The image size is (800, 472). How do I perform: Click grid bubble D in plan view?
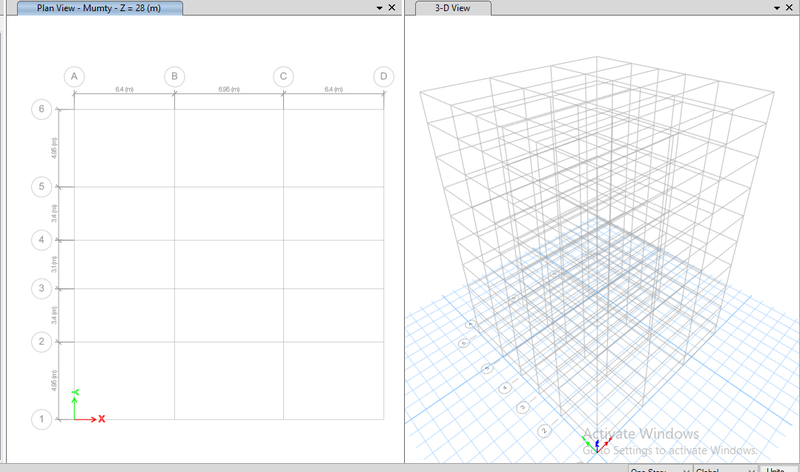click(x=384, y=77)
